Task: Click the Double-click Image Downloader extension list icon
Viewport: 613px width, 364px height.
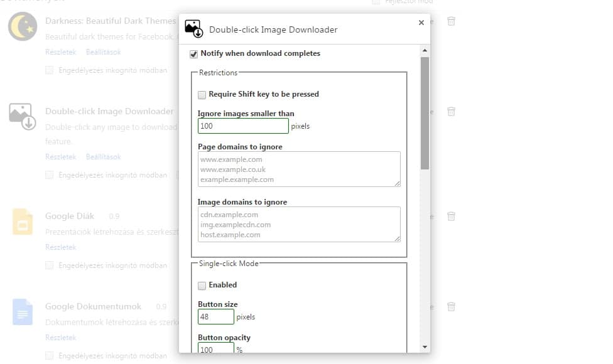Action: pyautogui.click(x=22, y=116)
